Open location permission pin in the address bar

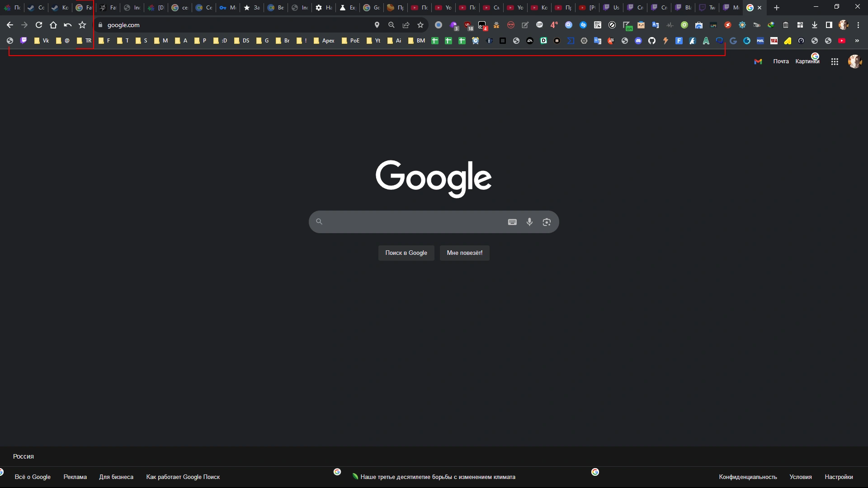pos(377,25)
